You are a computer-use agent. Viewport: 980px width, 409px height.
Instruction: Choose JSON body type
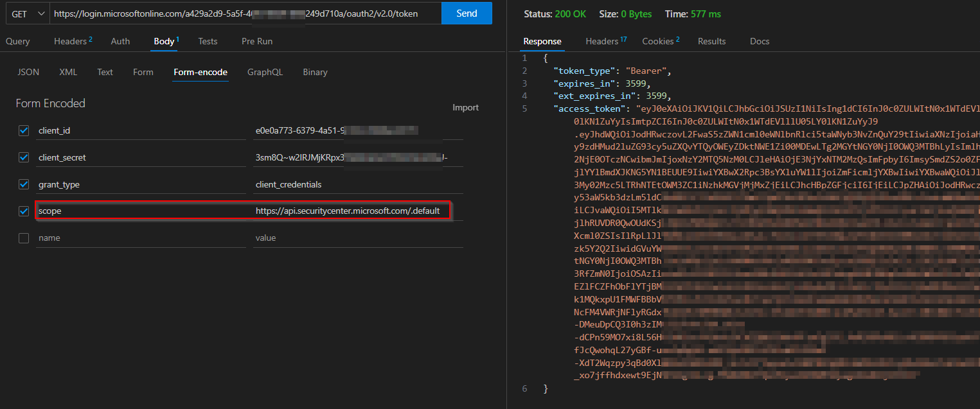pos(28,72)
